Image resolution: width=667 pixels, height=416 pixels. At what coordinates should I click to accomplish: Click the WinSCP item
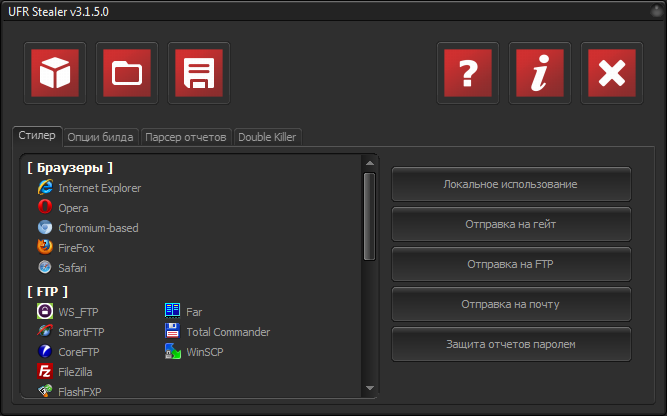207,351
